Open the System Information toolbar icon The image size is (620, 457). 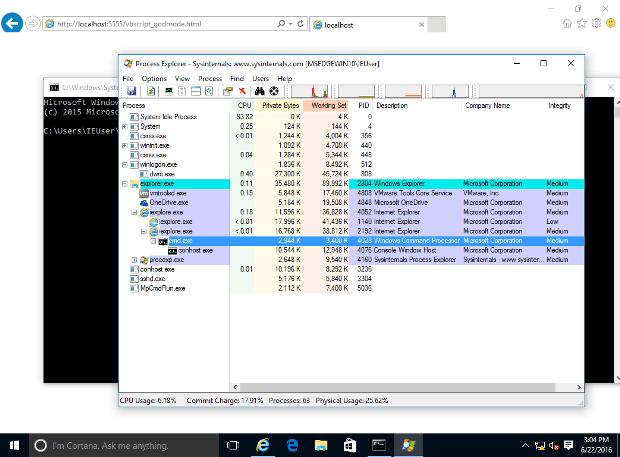click(x=169, y=91)
